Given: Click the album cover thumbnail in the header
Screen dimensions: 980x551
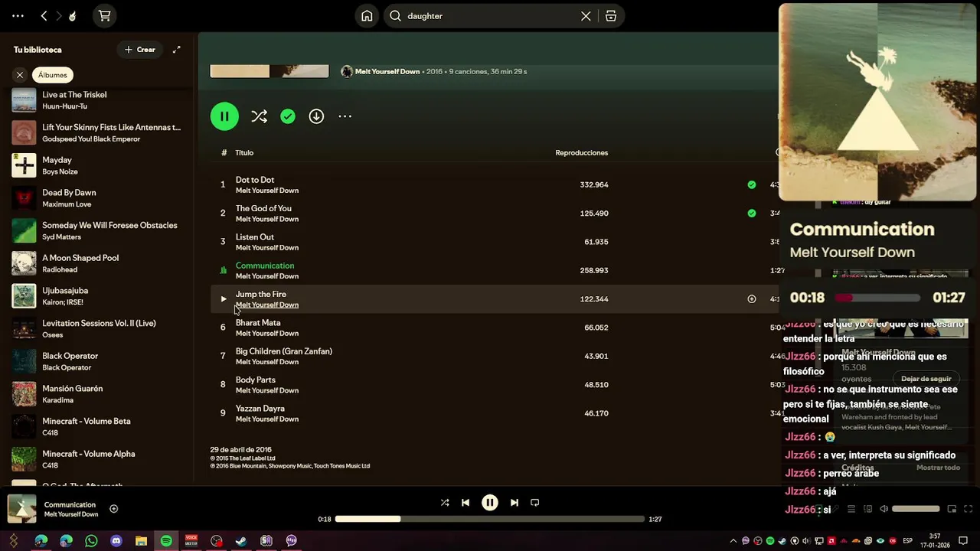Looking at the screenshot, I should tap(269, 71).
